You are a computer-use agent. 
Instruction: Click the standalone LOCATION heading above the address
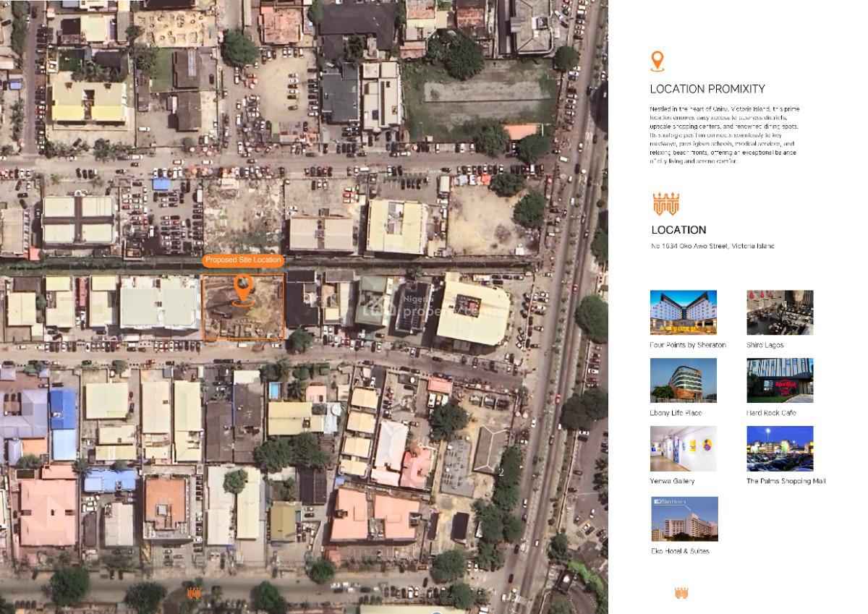point(678,230)
